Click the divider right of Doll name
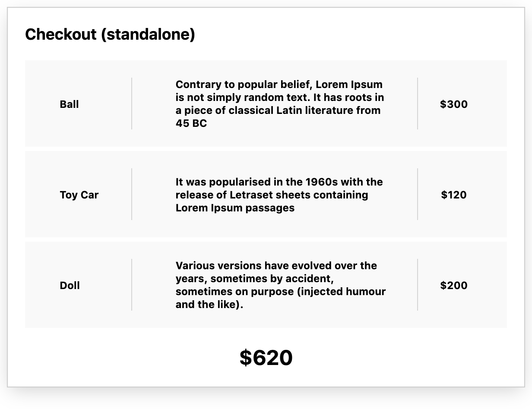Viewport: 532px width, 409px height. pos(132,285)
